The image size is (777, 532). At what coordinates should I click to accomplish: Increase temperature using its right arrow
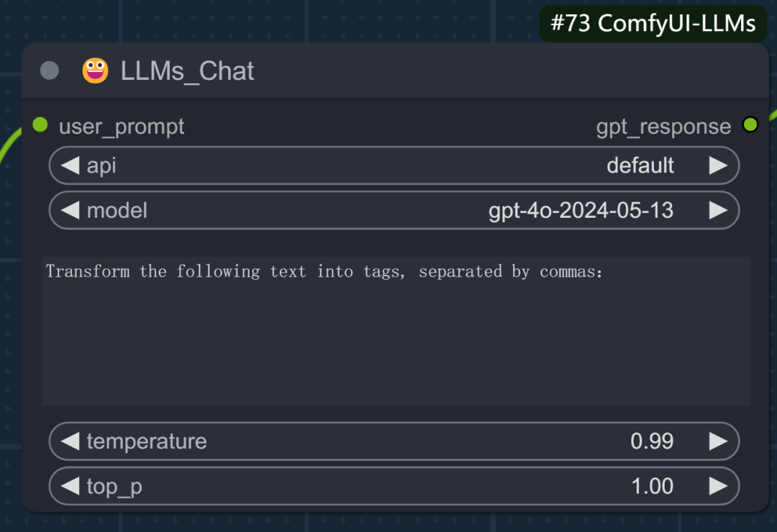pos(718,441)
